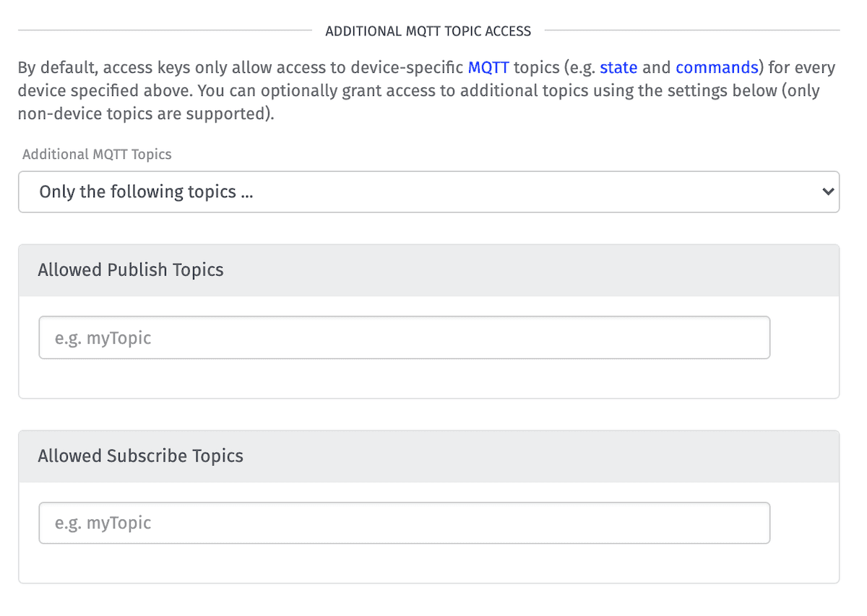Focus the Allowed Subscribe Topics input field

point(405,523)
